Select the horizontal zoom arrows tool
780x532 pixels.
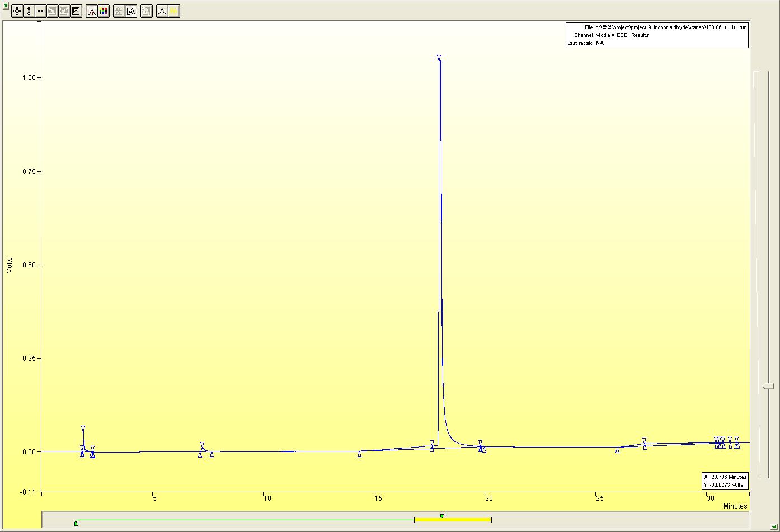40,11
